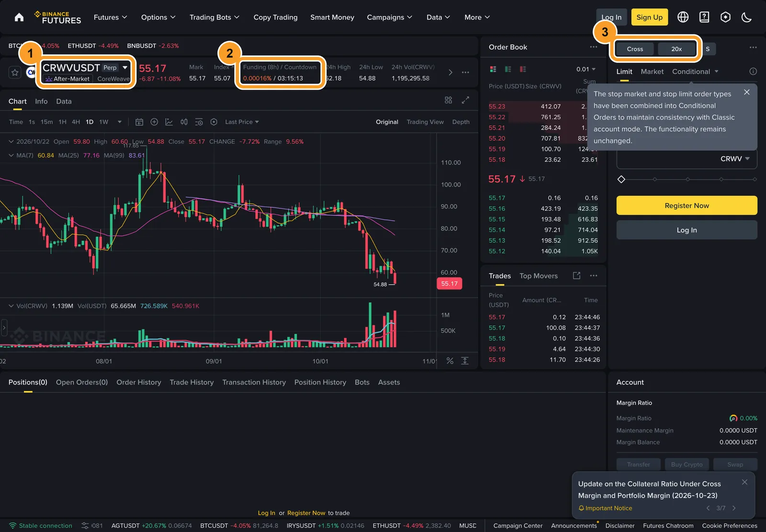This screenshot has width=766, height=532.
Task: Click the order size slider handle
Action: point(621,179)
